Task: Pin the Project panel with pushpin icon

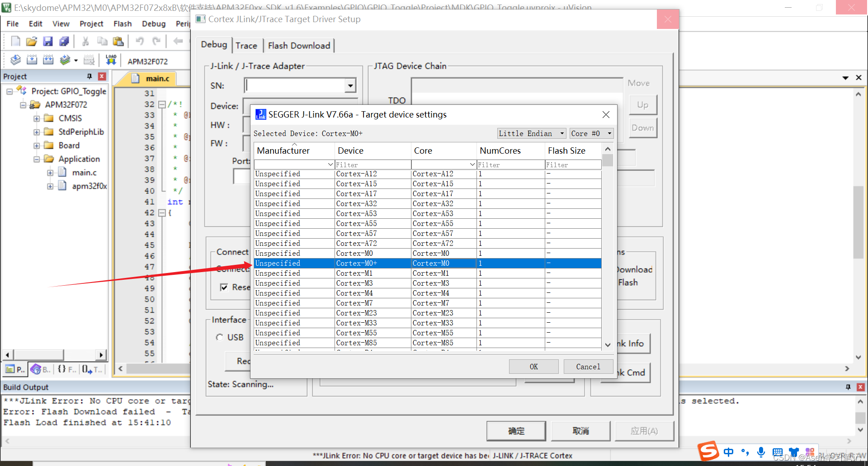Action: pyautogui.click(x=89, y=76)
